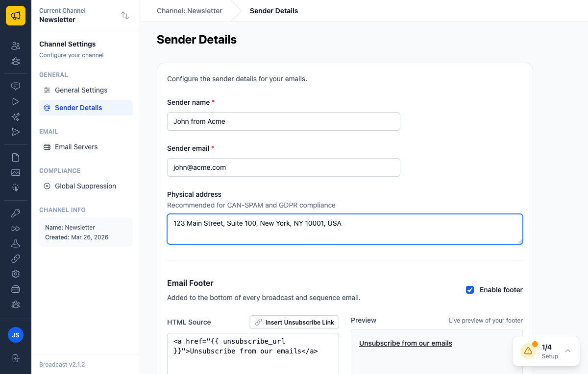Focus the Sender email input field
This screenshot has width=588, height=374.
pyautogui.click(x=284, y=167)
